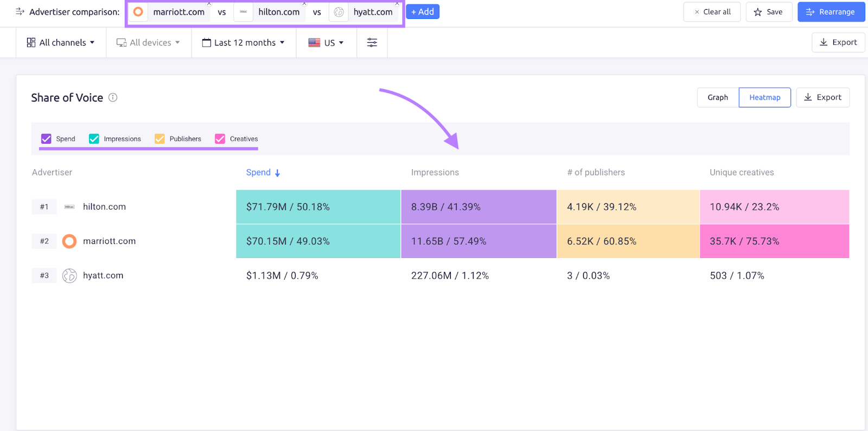Click the Share of Voice info icon

click(113, 98)
